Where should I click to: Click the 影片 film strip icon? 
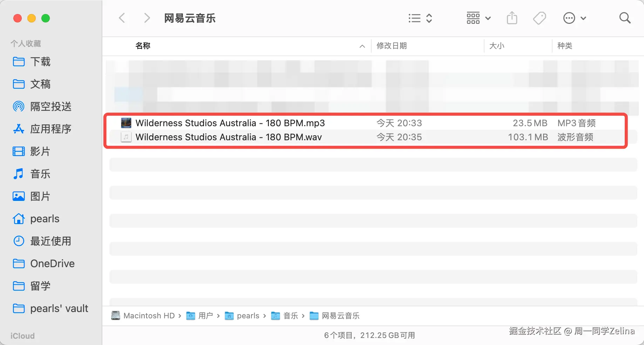click(x=19, y=151)
